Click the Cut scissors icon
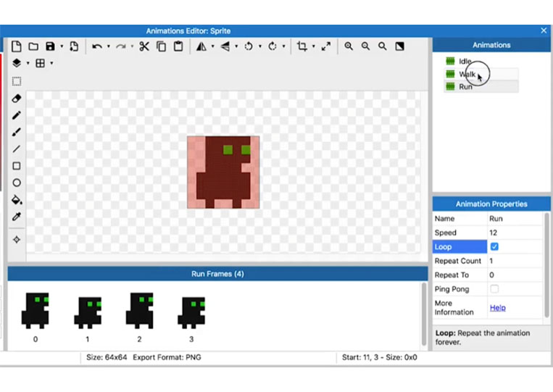This screenshot has width=553, height=392. [x=144, y=46]
